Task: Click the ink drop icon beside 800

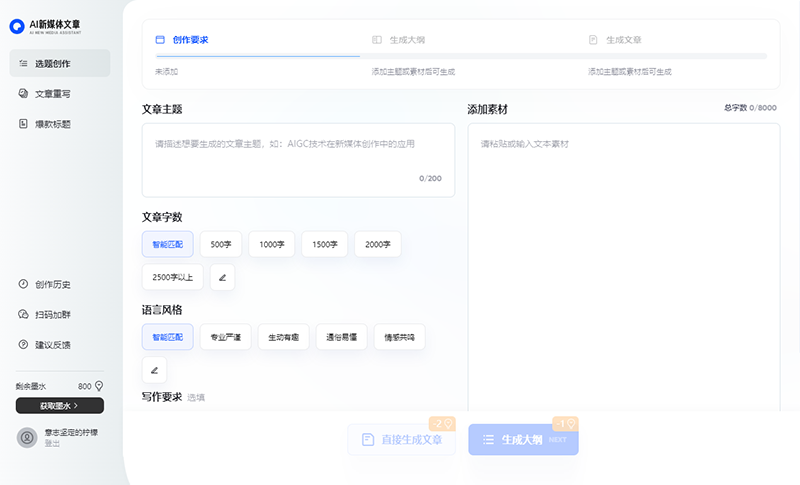Action: tap(99, 386)
